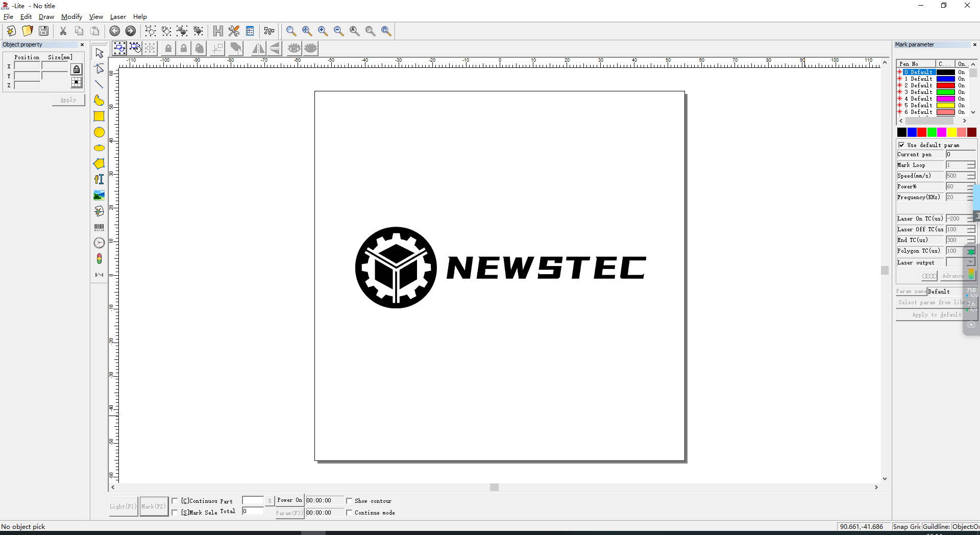Viewport: 980px width, 535px height.
Task: Click the Cut scissors icon
Action: click(63, 31)
